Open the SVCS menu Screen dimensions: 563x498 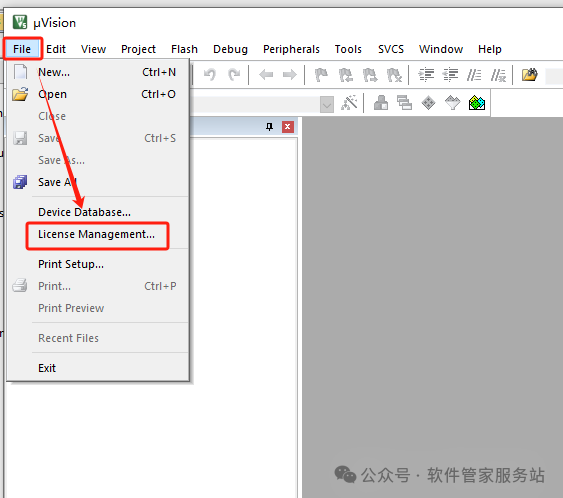pyautogui.click(x=391, y=49)
